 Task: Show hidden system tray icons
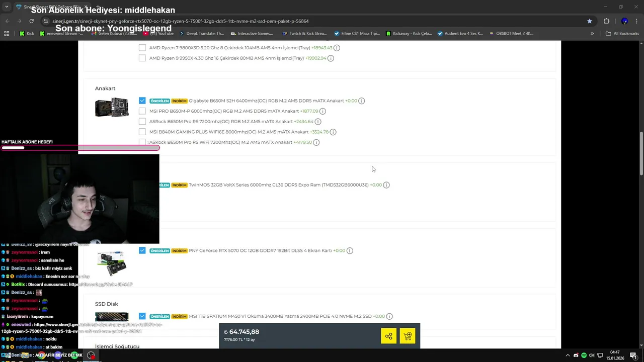point(568,355)
